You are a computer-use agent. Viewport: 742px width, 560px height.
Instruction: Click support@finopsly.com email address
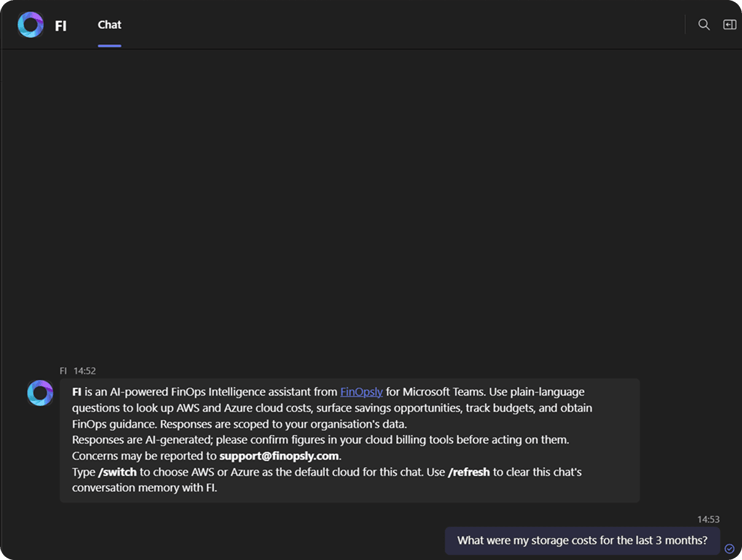(x=279, y=456)
